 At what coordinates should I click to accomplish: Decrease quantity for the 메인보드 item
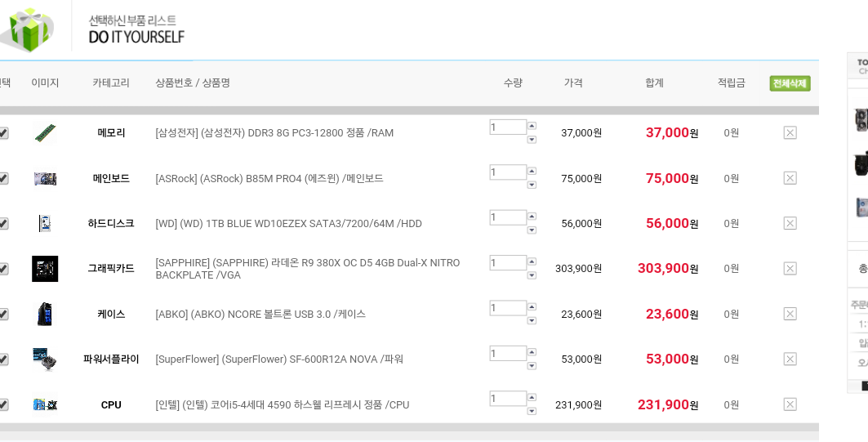(x=532, y=185)
